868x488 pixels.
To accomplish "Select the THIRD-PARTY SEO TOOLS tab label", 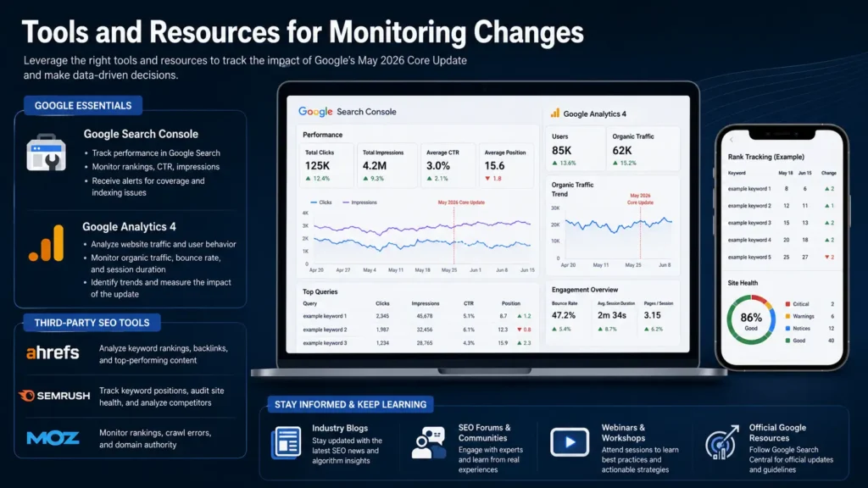I will tap(92, 323).
